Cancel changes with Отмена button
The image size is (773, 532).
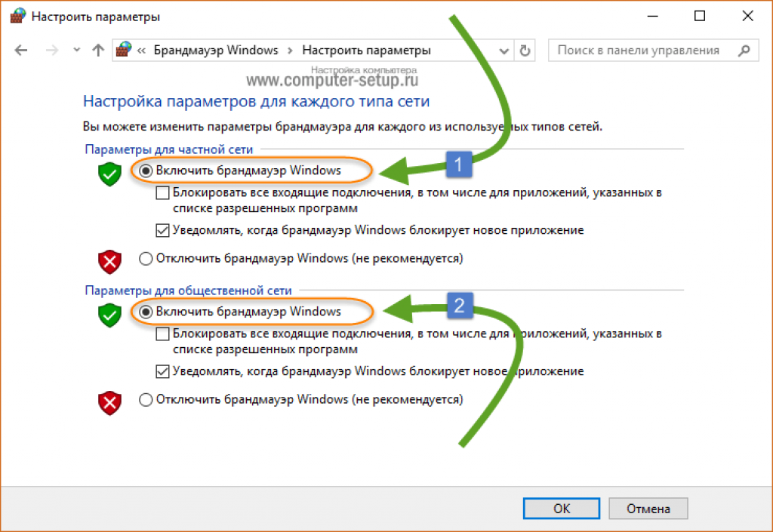click(648, 509)
